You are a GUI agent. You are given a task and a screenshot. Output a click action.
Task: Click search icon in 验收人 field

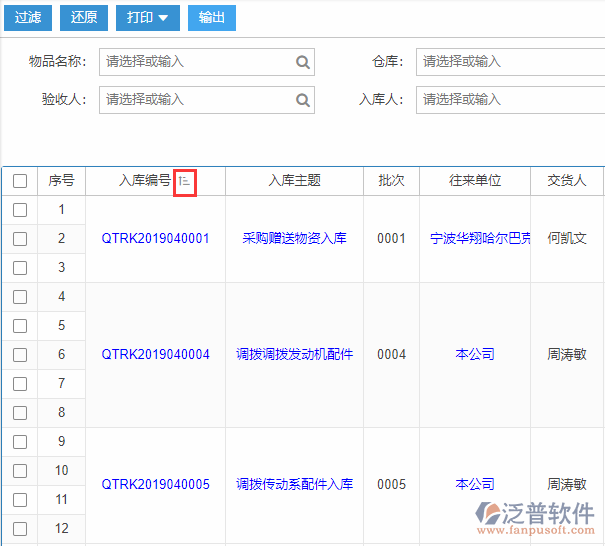302,100
